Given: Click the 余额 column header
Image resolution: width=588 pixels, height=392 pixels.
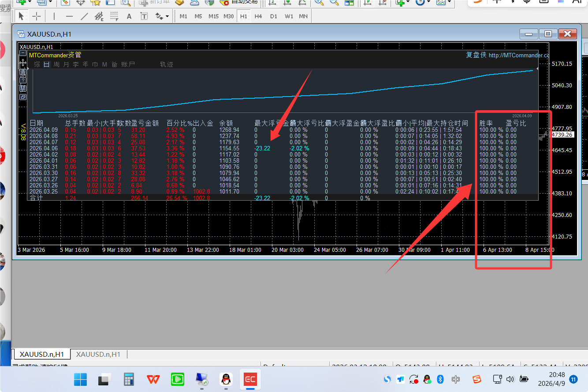Looking at the screenshot, I should click(x=226, y=123).
